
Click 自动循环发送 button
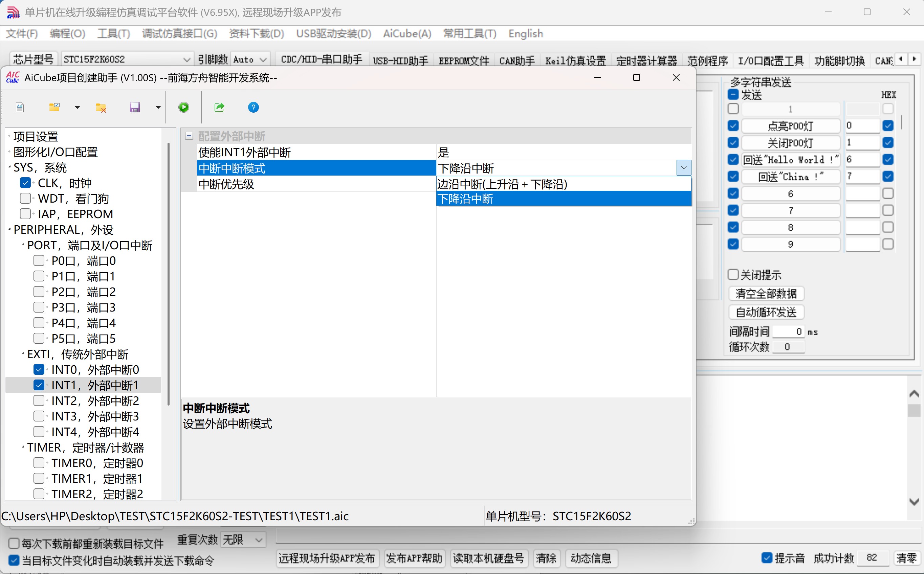766,312
